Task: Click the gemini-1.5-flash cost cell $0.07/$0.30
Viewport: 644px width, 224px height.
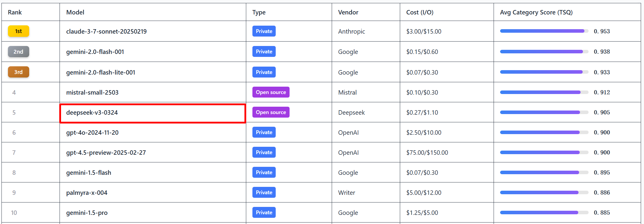Action: [x=422, y=173]
